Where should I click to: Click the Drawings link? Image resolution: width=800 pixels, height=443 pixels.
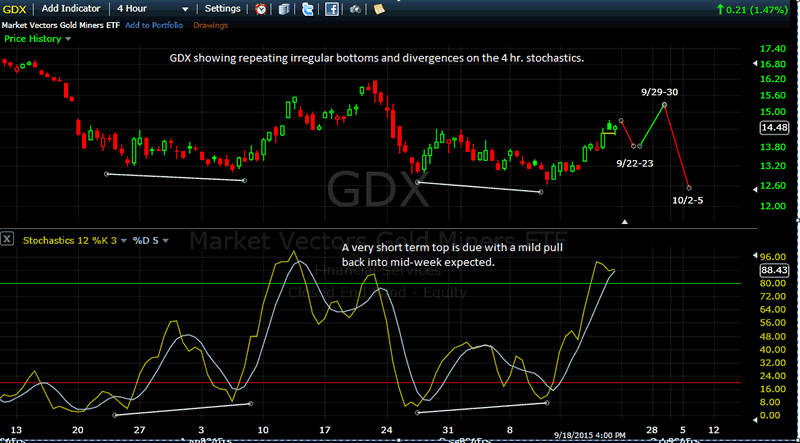(x=211, y=25)
